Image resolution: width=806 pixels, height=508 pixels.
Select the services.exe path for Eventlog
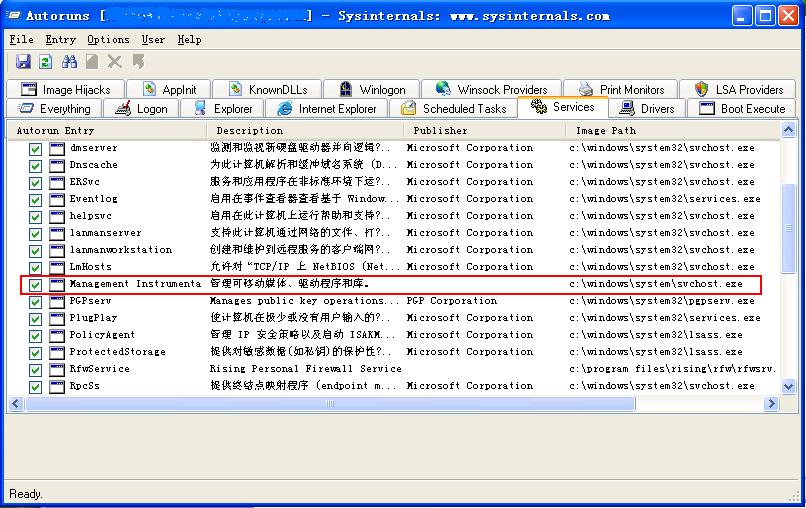tap(665, 199)
